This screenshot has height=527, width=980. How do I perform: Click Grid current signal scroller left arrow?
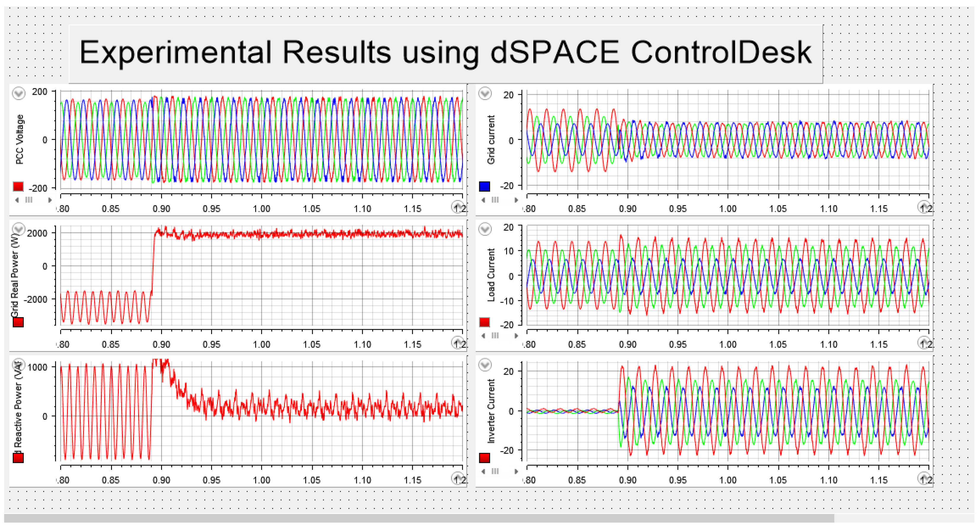point(483,200)
